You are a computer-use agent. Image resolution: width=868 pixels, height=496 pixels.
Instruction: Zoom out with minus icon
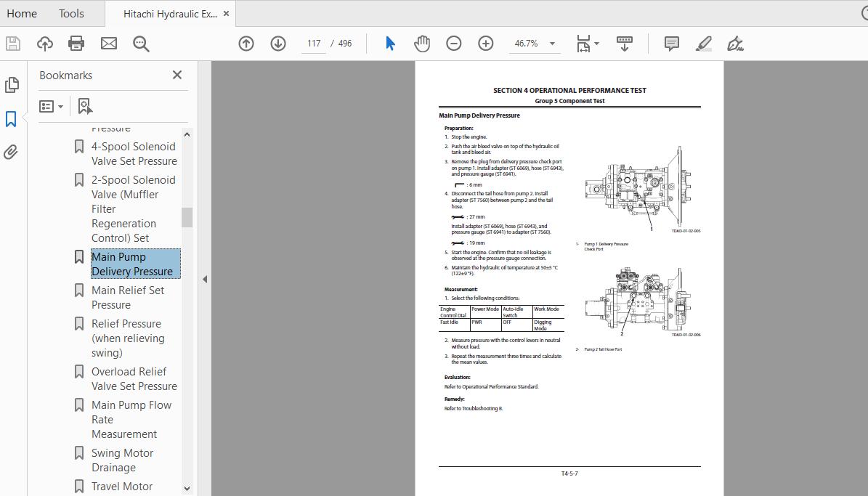(x=453, y=43)
